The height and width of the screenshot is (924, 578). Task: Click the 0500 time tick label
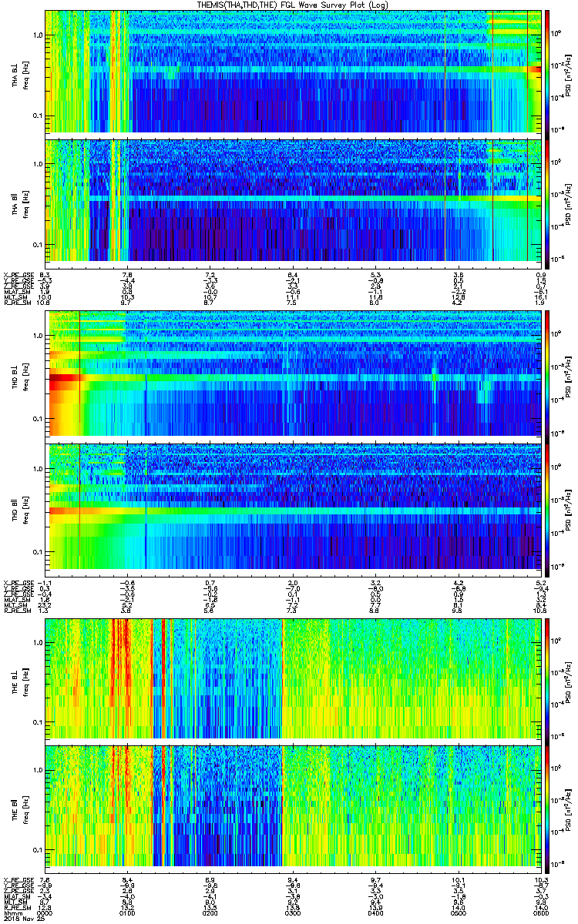(458, 912)
